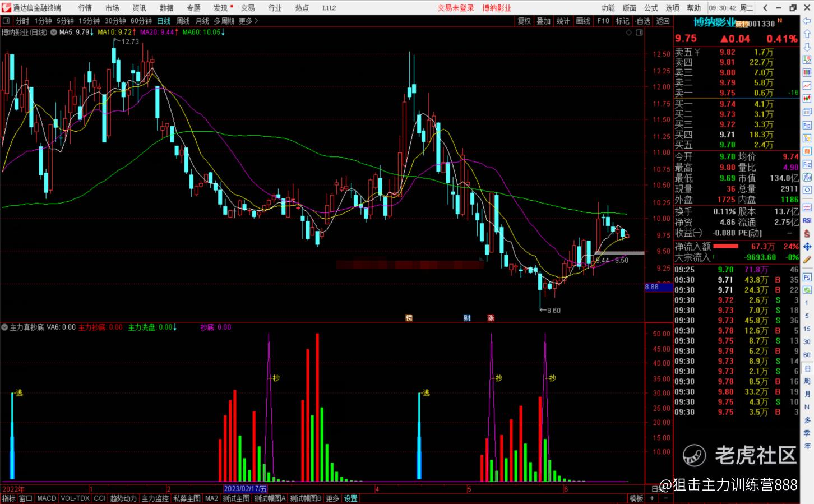814x504 pixels.
Task: Switch chart period to 周线
Action: 183,21
